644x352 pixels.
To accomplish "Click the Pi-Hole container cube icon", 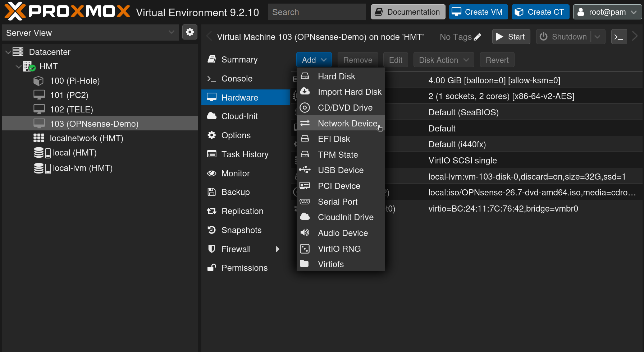I will pyautogui.click(x=38, y=81).
